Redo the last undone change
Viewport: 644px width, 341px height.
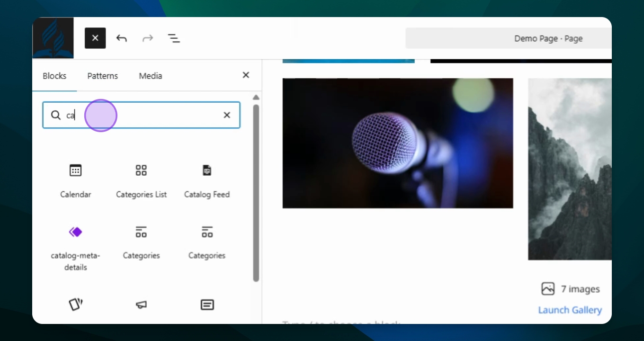tap(148, 38)
